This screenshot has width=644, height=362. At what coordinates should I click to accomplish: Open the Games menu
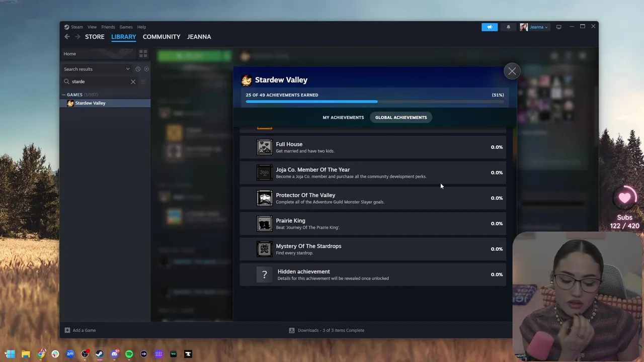pos(126,27)
